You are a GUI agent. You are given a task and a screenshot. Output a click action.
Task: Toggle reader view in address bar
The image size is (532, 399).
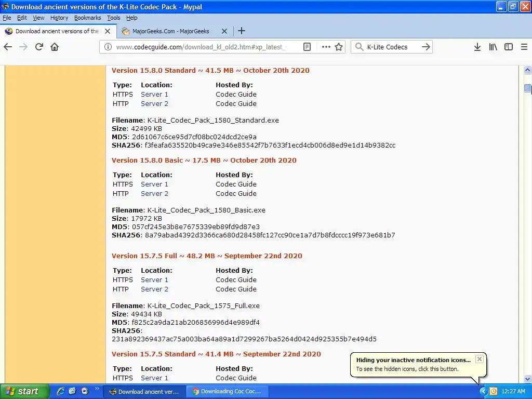pos(307,47)
